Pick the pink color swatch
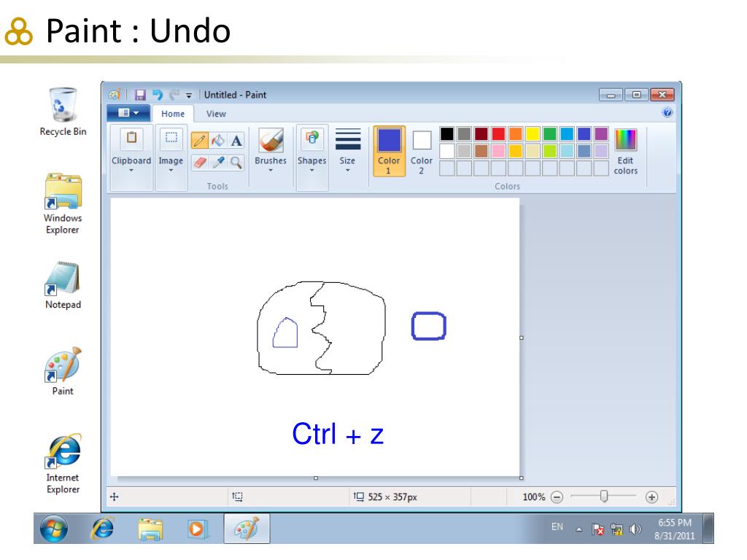747x560 pixels. [x=498, y=151]
